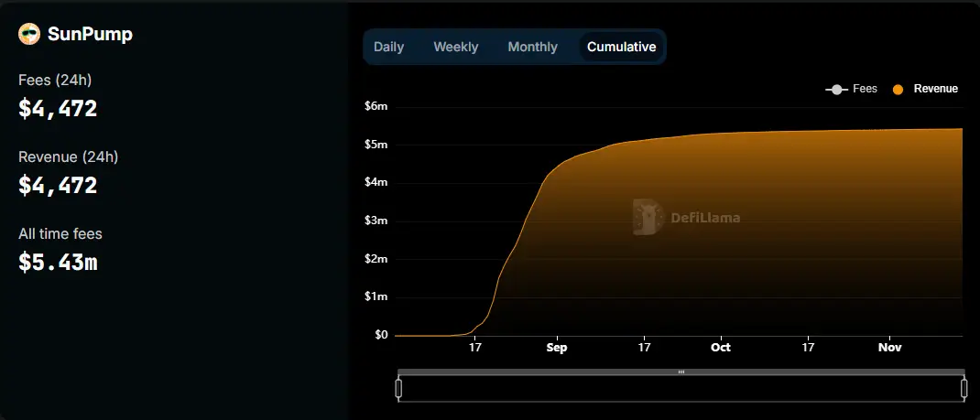Switch chart to Daily view
This screenshot has height=420, width=980.
[x=388, y=47]
